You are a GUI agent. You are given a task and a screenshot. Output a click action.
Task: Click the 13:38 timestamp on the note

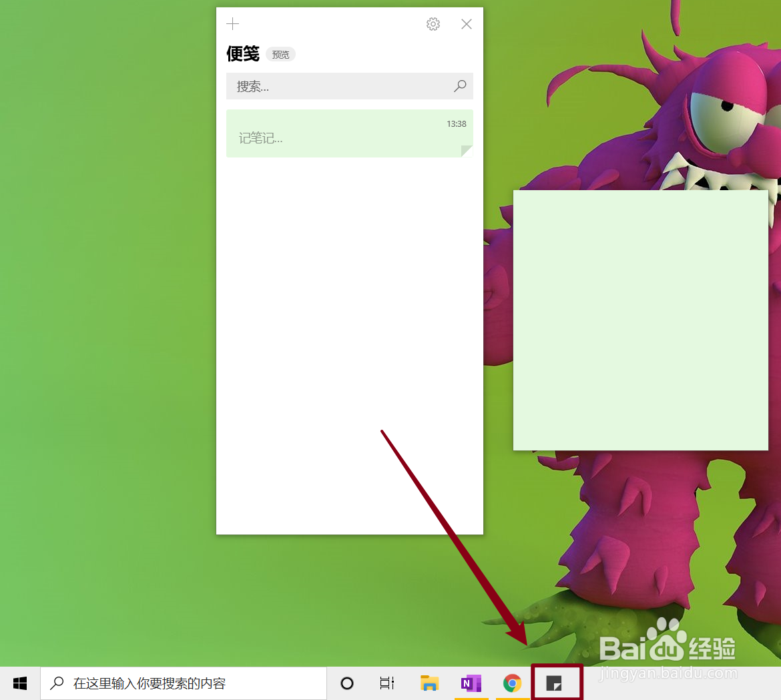(x=456, y=123)
